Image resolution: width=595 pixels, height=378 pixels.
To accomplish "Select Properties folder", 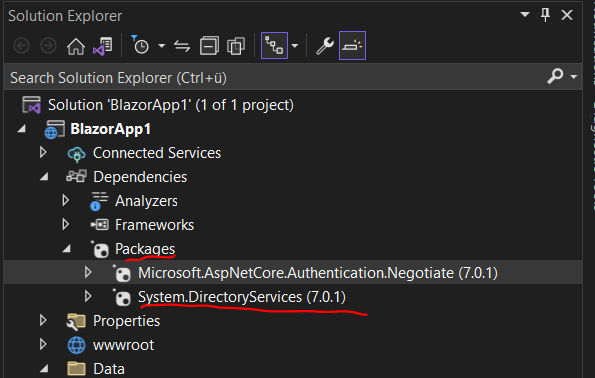I will (x=126, y=321).
